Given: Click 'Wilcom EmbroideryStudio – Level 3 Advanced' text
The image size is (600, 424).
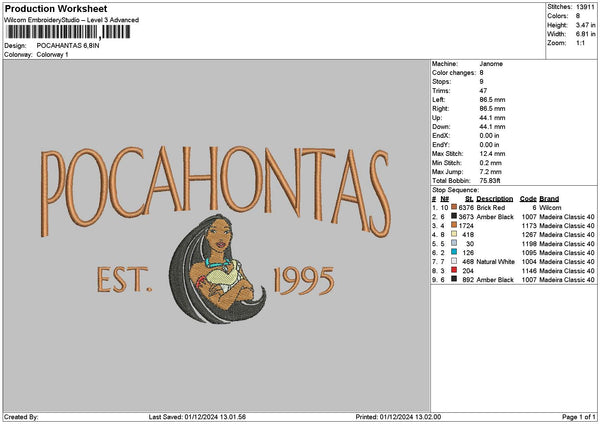Looking at the screenshot, I should (72, 20).
